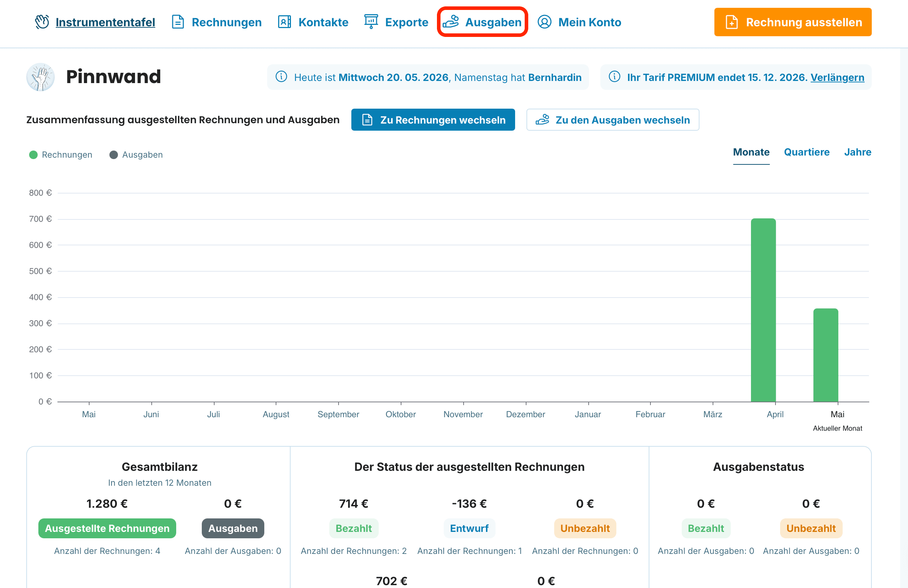Click the '-136 €' draft amount

469,504
